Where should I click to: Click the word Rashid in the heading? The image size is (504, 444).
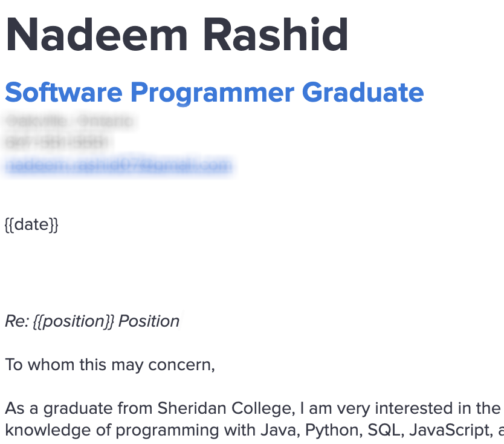tap(276, 34)
